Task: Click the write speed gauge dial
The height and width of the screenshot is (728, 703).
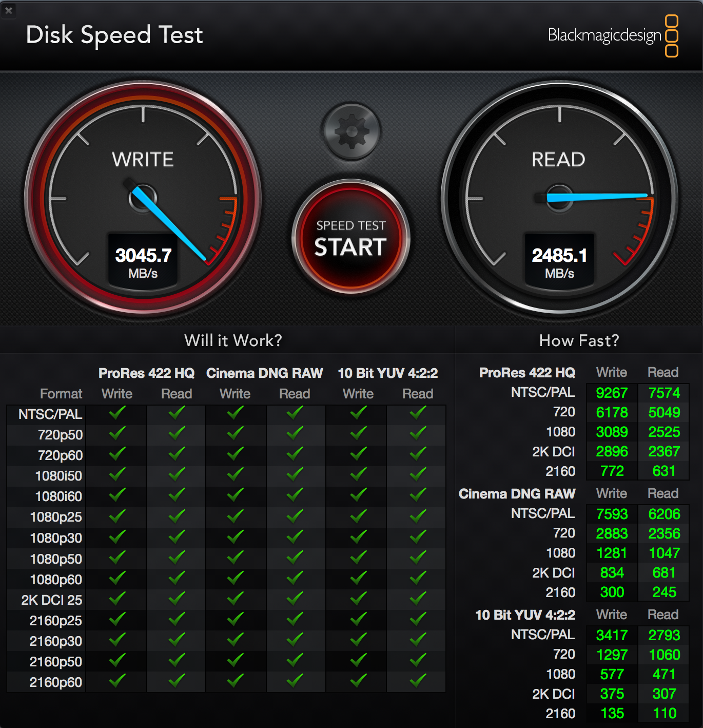Action: coord(143,198)
